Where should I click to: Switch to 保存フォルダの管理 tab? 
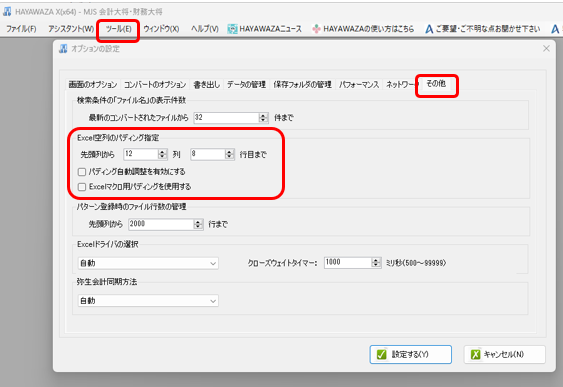click(x=302, y=84)
